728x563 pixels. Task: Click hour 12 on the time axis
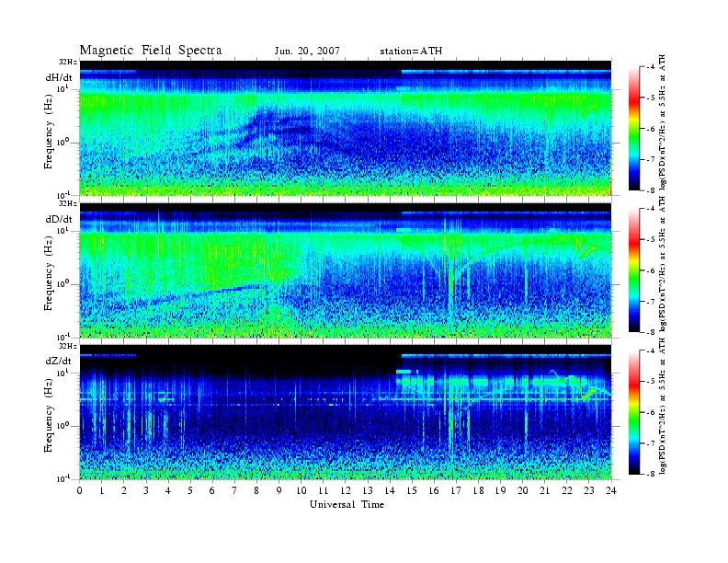click(346, 490)
